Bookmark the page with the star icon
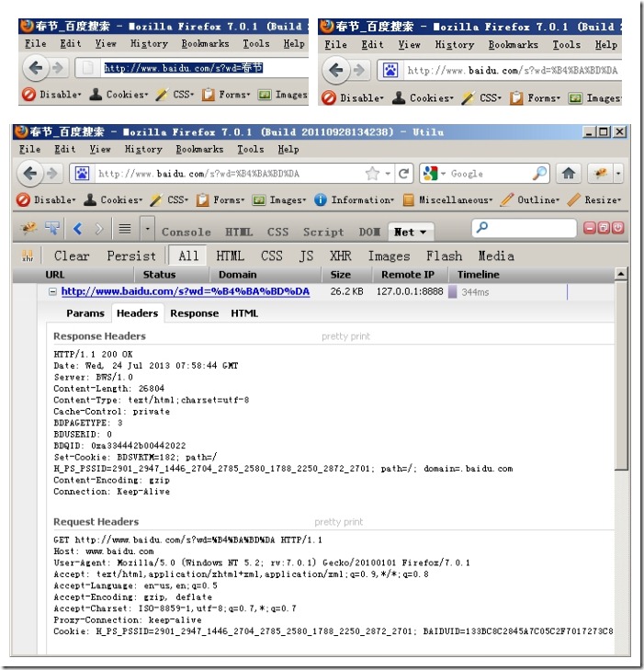This screenshot has height=670, width=644. click(x=372, y=174)
